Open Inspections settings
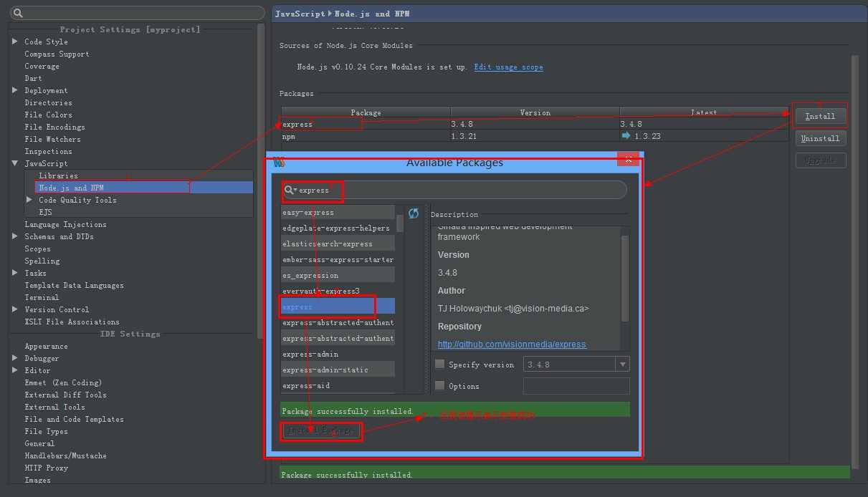The height and width of the screenshot is (497, 868). pyautogui.click(x=48, y=151)
